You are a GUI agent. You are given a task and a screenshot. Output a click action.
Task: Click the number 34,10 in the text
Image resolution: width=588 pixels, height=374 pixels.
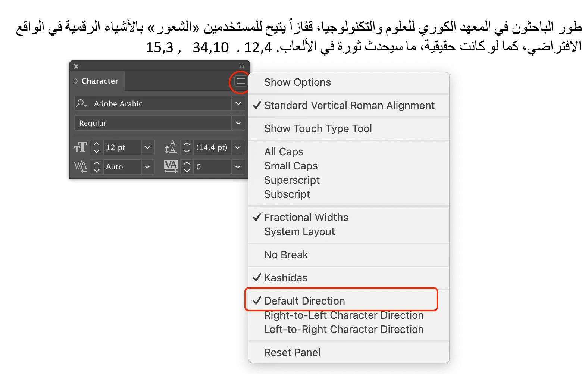(210, 47)
